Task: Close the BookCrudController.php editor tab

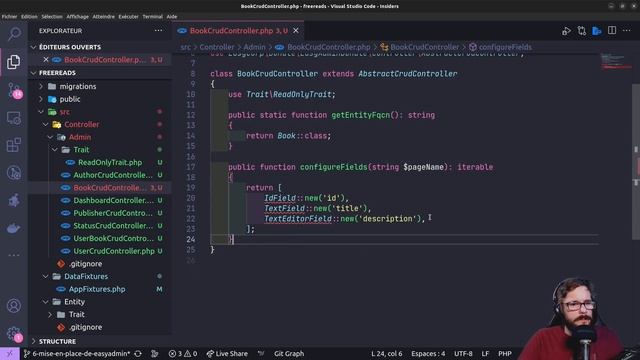Action: (296, 31)
